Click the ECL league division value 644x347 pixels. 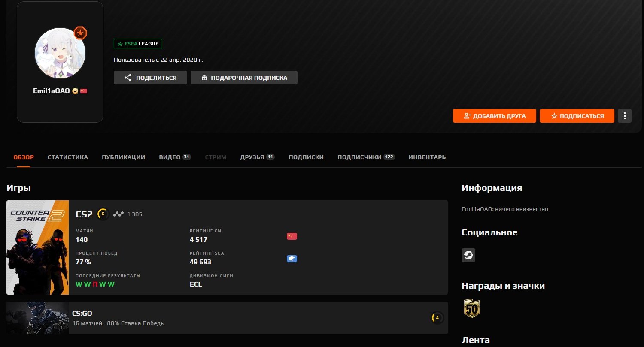point(196,284)
